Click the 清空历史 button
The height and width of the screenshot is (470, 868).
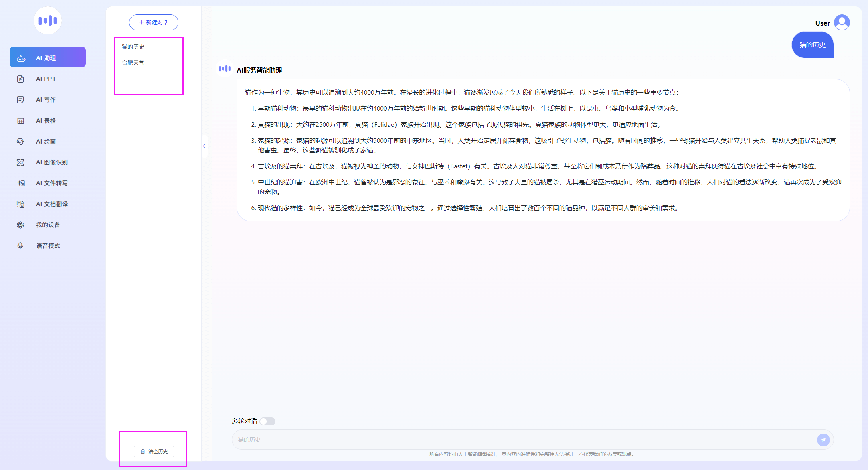click(x=154, y=452)
